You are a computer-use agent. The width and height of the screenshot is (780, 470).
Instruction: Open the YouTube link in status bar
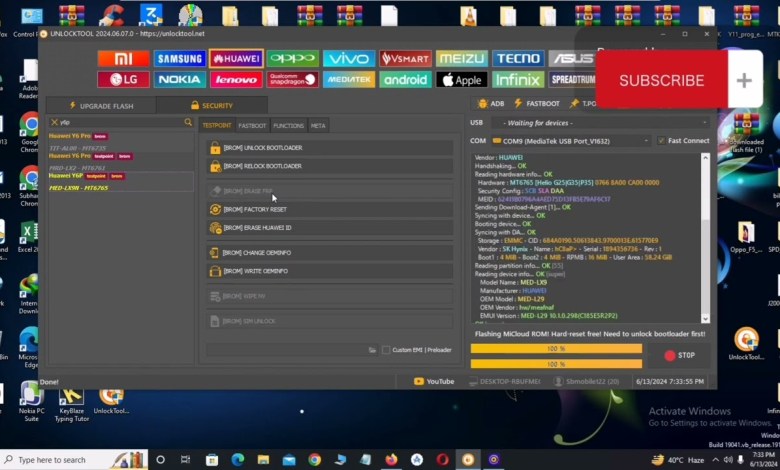point(433,381)
